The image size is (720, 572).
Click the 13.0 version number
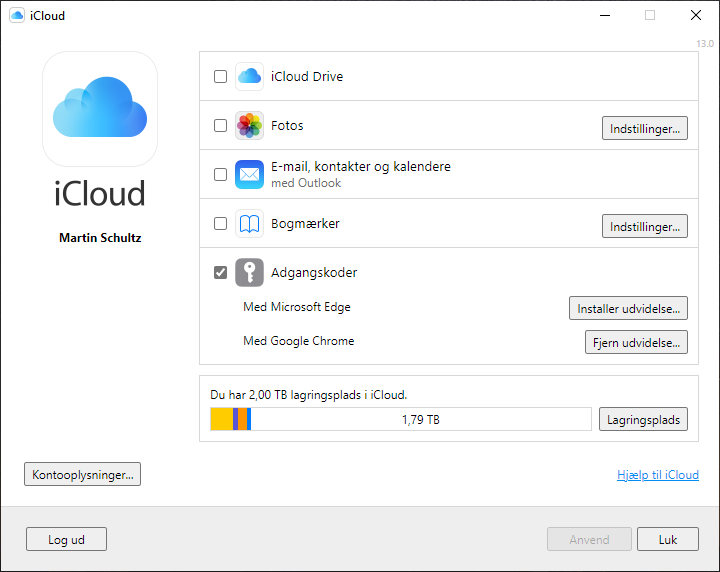click(705, 44)
